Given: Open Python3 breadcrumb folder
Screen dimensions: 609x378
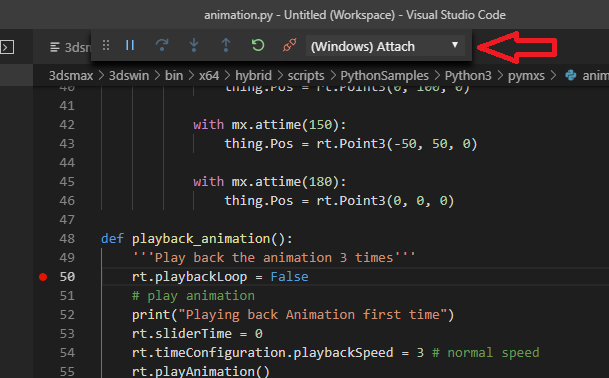Looking at the screenshot, I should coord(468,75).
